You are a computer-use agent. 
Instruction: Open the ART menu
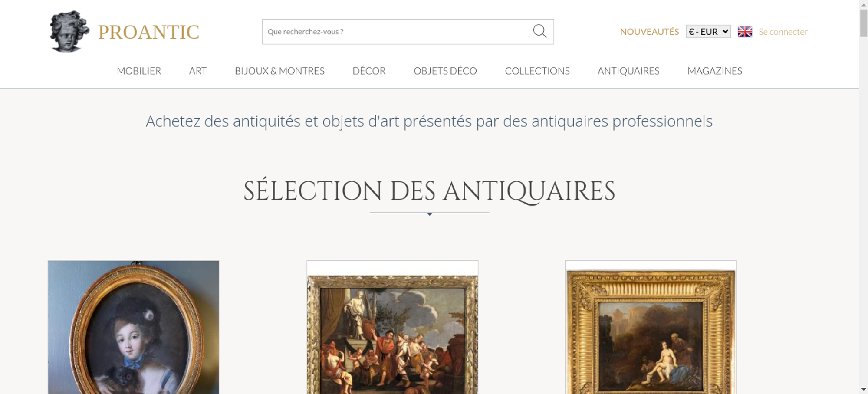tap(198, 71)
